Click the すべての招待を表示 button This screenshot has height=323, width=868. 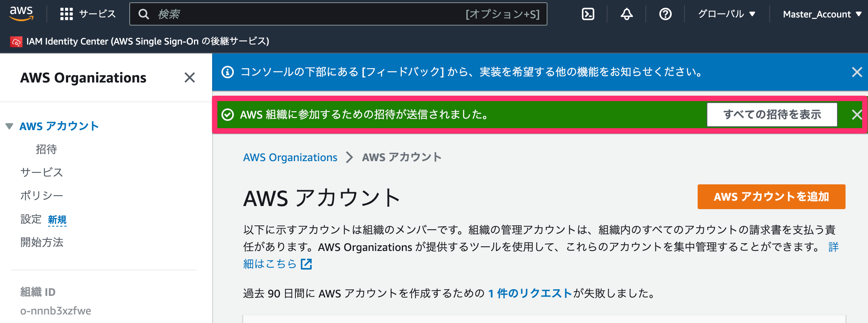[772, 115]
